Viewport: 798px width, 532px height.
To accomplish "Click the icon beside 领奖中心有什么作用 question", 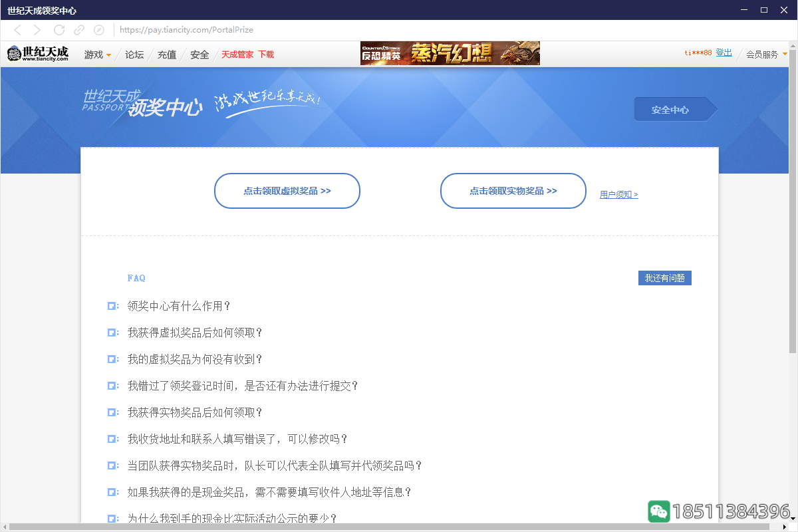I will click(x=112, y=306).
